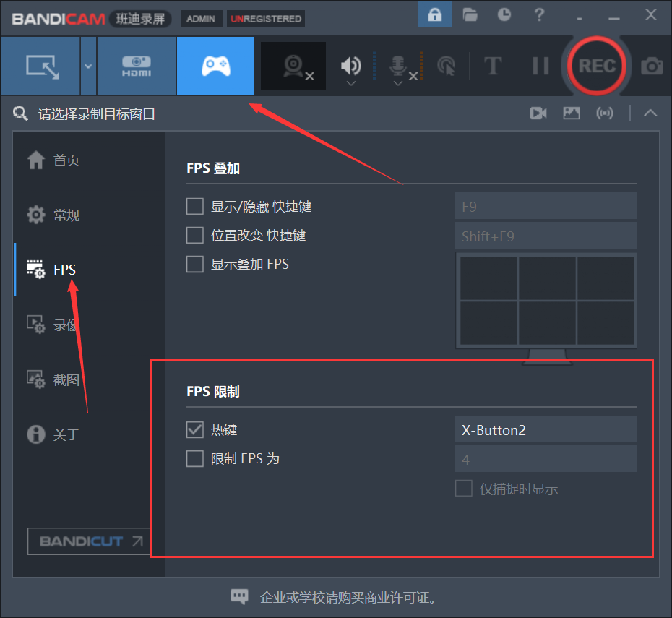Click the broadcast/streaming icon
The image size is (672, 618).
point(606,113)
